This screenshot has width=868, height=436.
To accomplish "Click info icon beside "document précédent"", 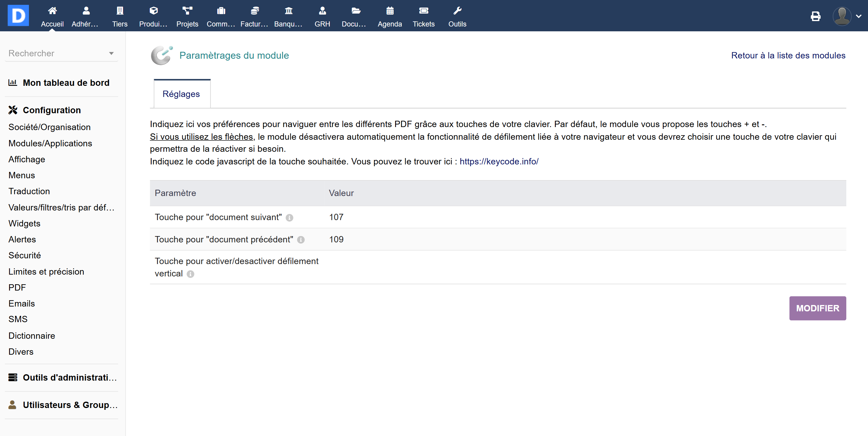I will (300, 240).
